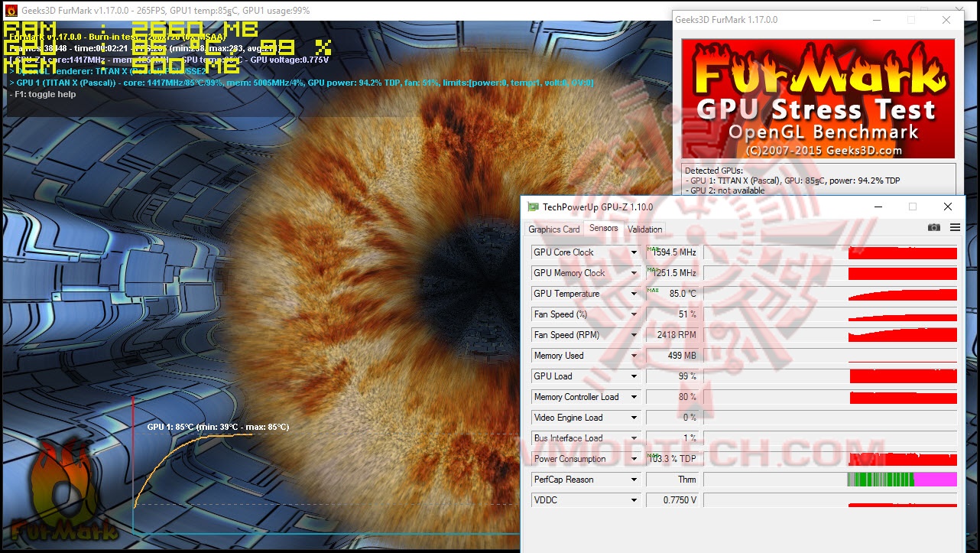Click the 99 % GPU Load value
980x553 pixels.
pyautogui.click(x=673, y=376)
